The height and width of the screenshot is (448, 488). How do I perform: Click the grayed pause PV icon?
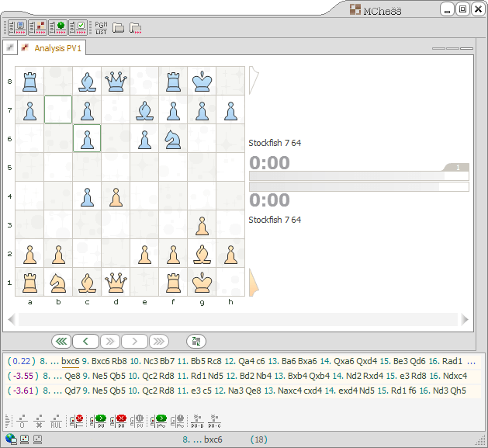(137, 421)
